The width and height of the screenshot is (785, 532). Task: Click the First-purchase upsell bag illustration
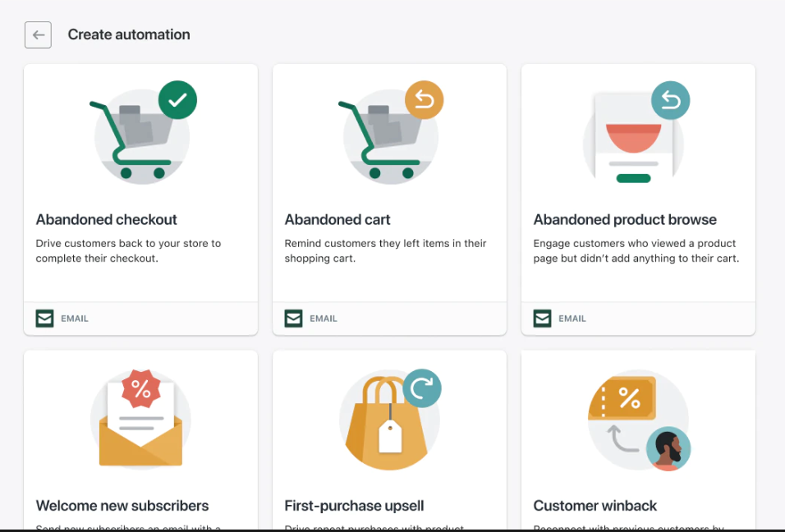point(389,420)
